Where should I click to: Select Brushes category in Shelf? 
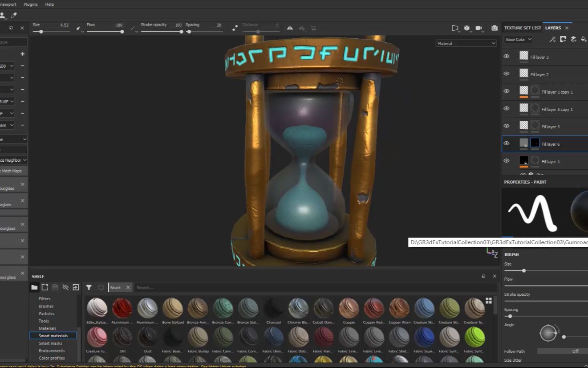[46, 306]
